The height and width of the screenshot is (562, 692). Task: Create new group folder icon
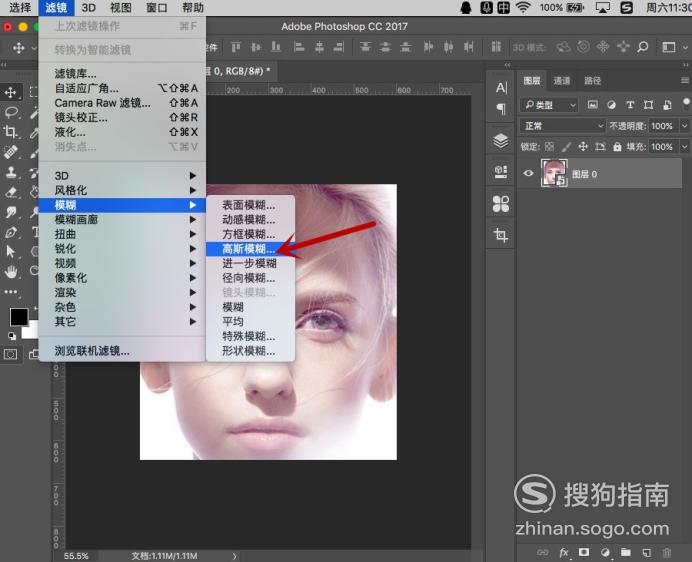pyautogui.click(x=626, y=552)
